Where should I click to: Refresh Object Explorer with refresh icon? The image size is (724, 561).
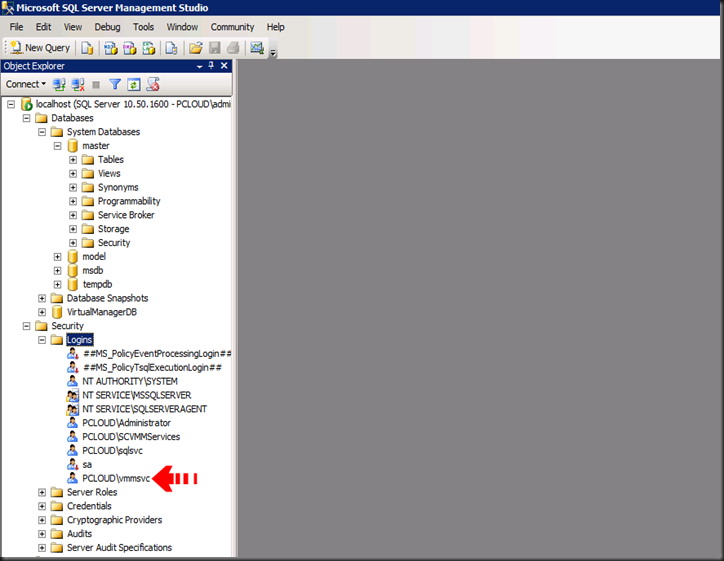tap(133, 84)
